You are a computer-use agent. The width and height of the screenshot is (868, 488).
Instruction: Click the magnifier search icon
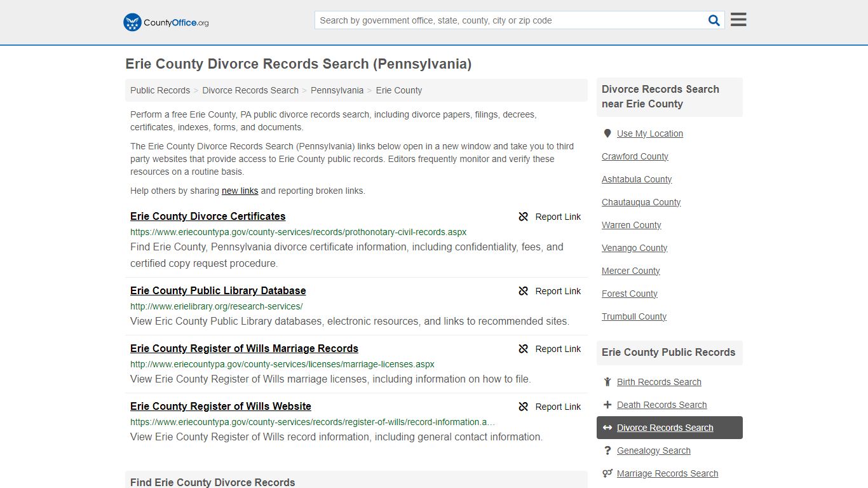point(714,20)
